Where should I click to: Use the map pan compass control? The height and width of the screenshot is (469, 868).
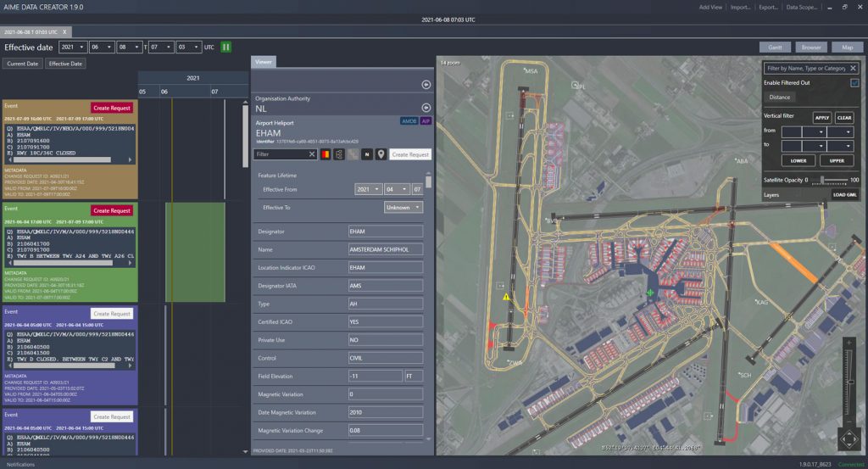point(849,439)
